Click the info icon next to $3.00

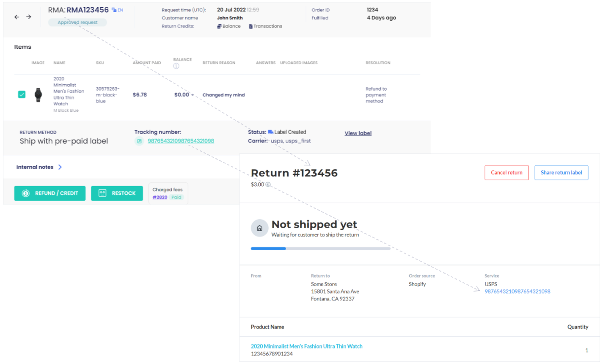click(x=267, y=184)
